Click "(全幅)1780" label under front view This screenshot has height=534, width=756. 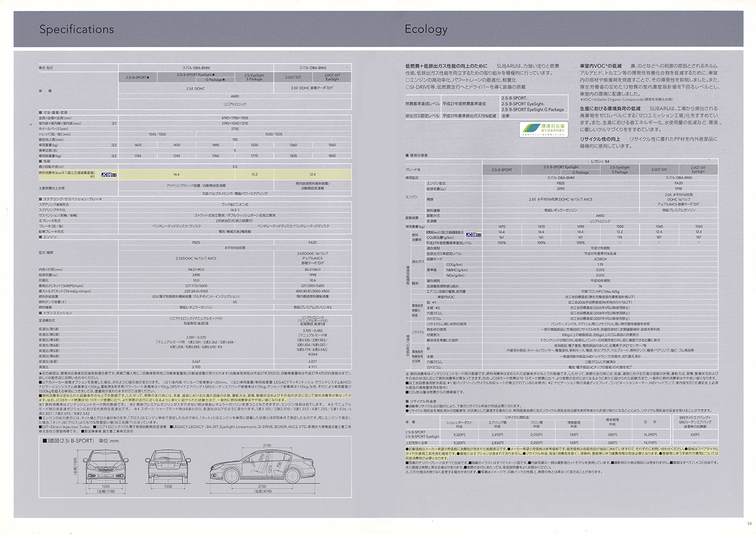pyautogui.click(x=106, y=491)
